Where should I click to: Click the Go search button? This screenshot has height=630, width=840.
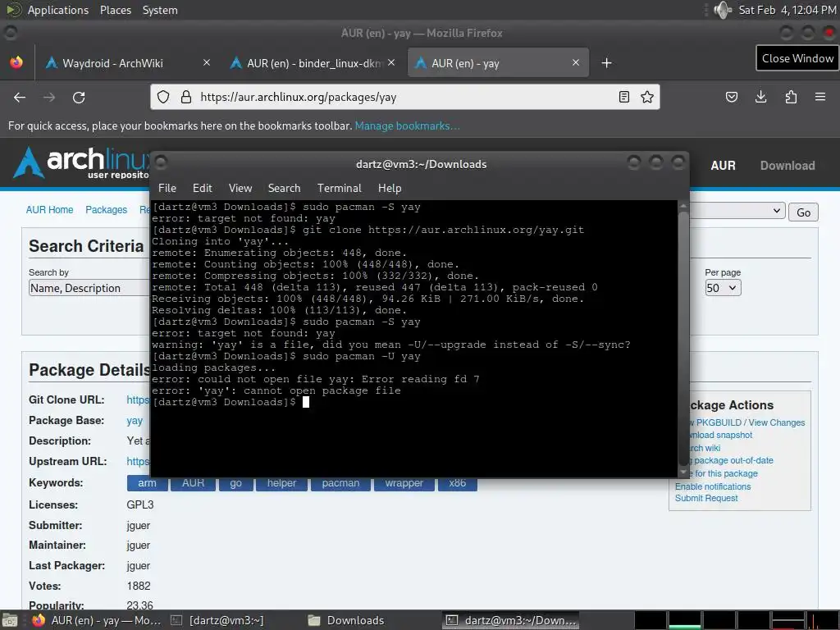(x=803, y=212)
